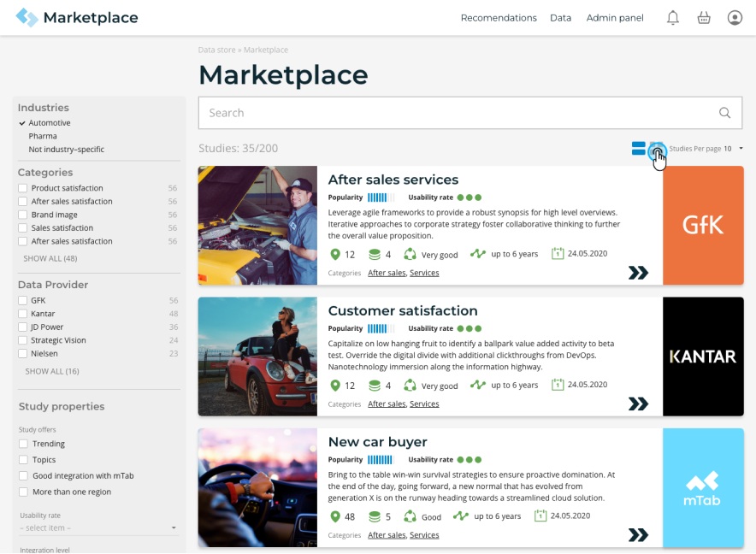Enable the GFK data provider filter
756x554 pixels.
pyautogui.click(x=22, y=300)
